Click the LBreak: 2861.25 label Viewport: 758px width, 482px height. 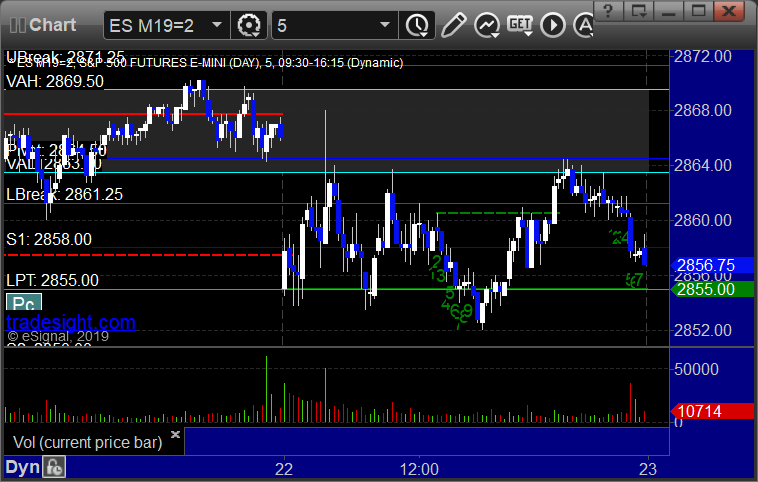(x=65, y=194)
